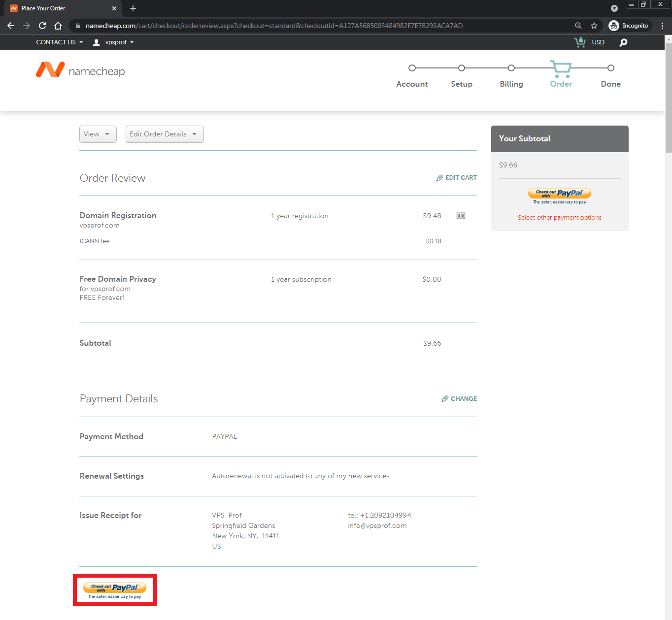This screenshot has width=672, height=620.
Task: Click the EDIT CART link
Action: [456, 178]
